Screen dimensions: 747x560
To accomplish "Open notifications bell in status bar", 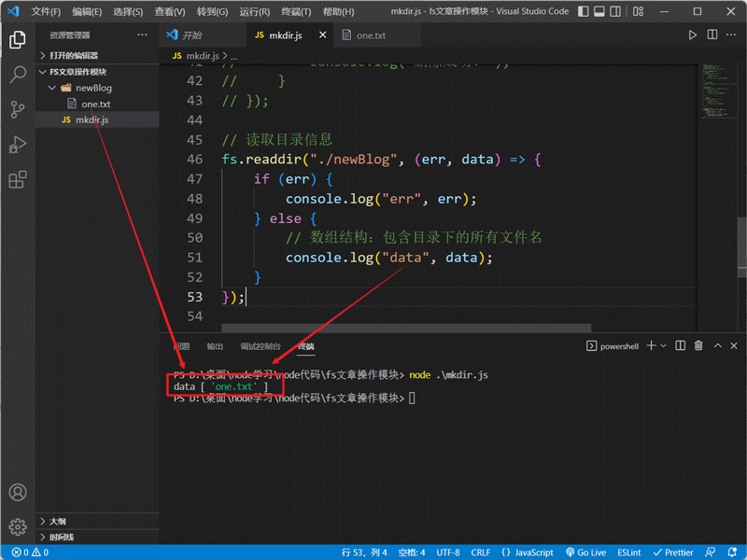I will tap(732, 553).
